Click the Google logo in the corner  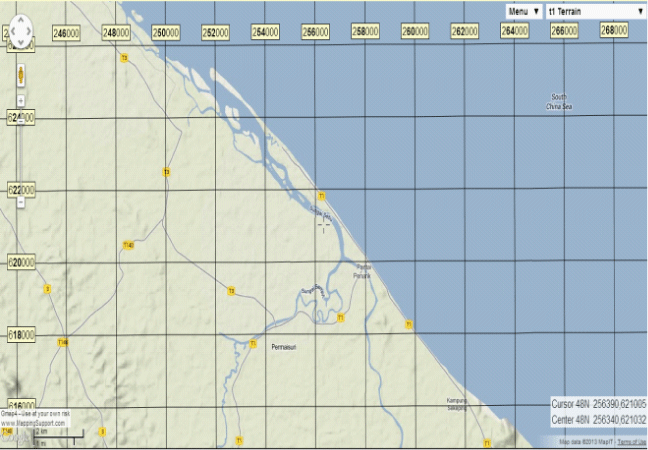(15, 438)
